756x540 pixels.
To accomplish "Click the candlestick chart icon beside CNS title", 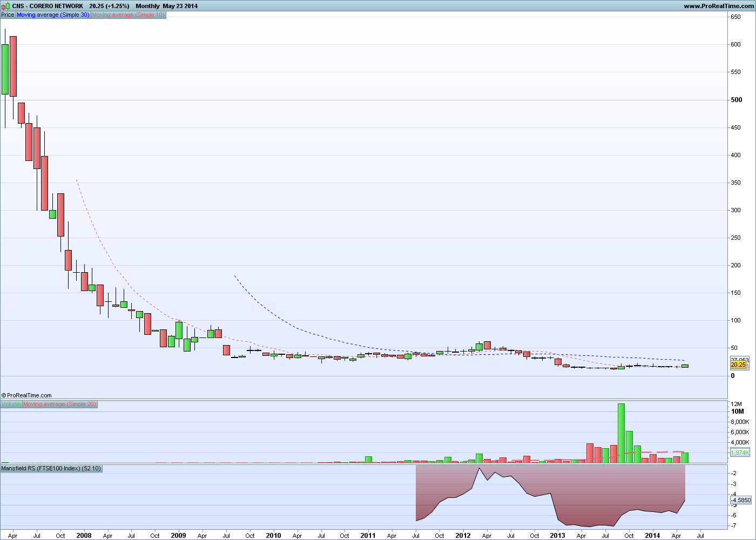I will (x=5, y=6).
